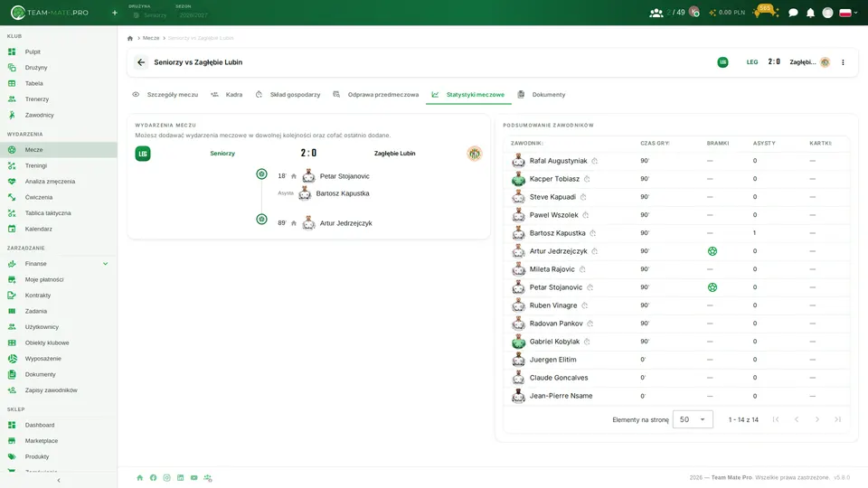Viewport: 868px width, 488px height.
Task: Open the user profile avatar
Action: click(x=827, y=13)
